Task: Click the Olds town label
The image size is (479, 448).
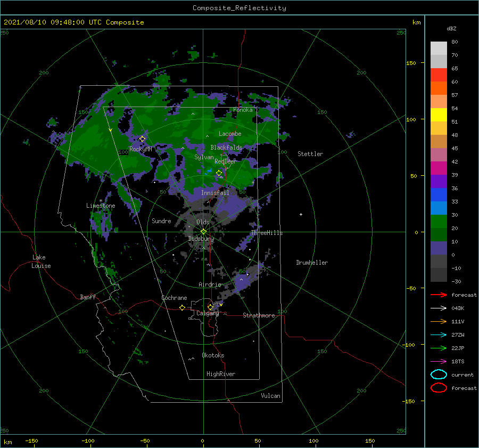Action: pos(203,222)
